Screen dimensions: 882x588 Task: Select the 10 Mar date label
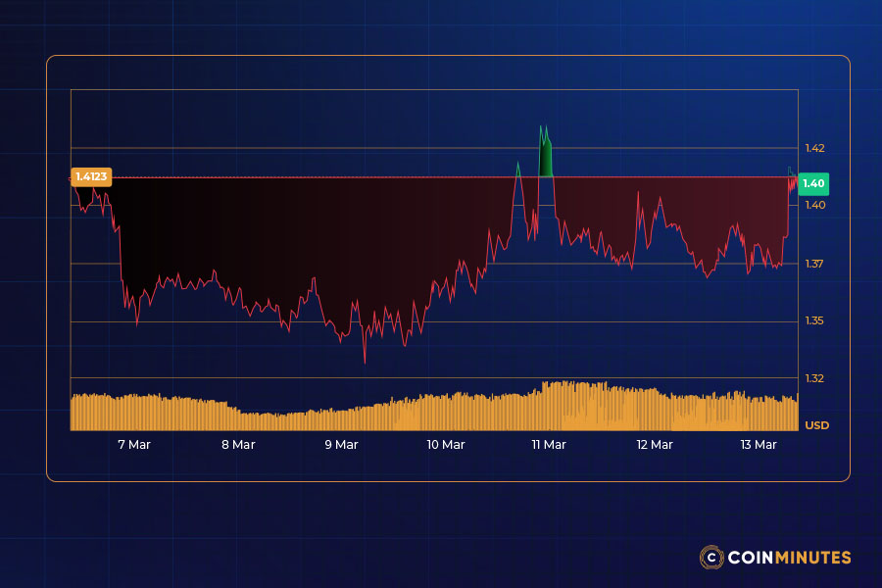(x=446, y=445)
